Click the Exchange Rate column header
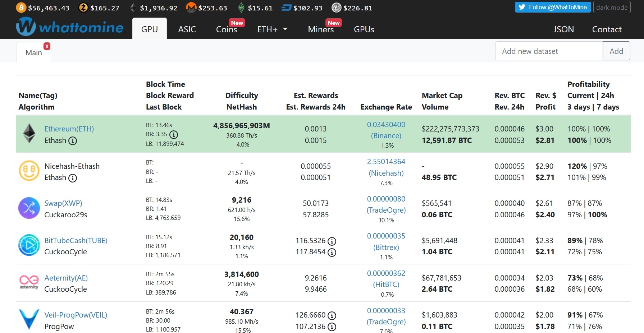 pos(386,107)
